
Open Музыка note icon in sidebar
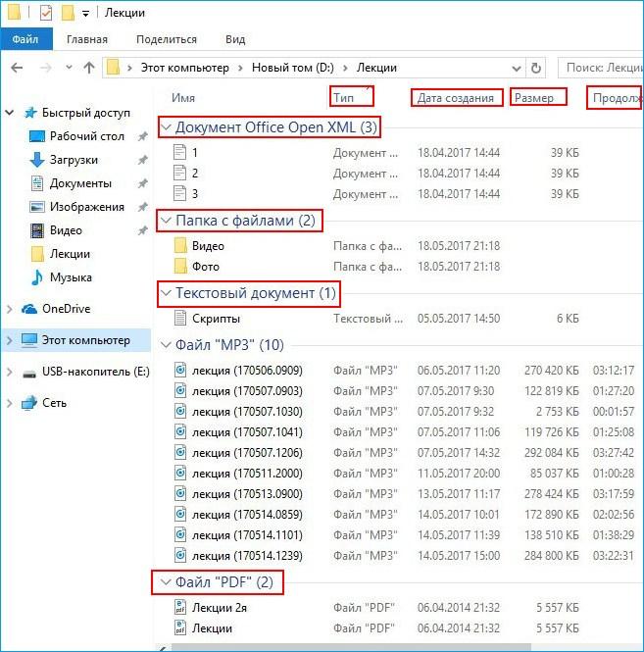pos(37,276)
